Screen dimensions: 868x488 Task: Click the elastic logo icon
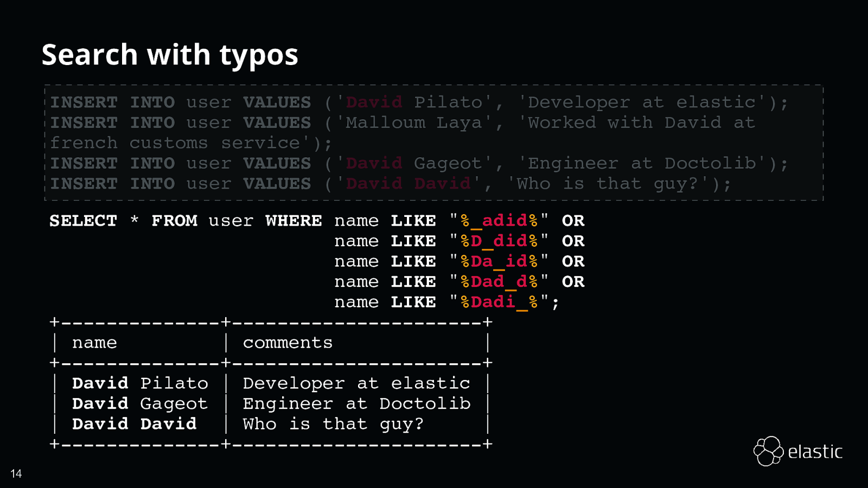click(x=768, y=451)
